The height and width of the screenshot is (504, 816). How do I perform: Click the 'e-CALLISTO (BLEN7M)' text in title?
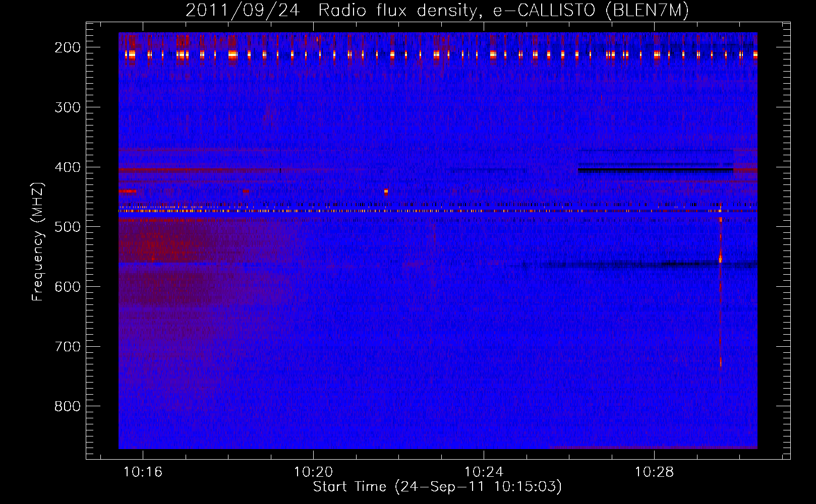click(591, 10)
